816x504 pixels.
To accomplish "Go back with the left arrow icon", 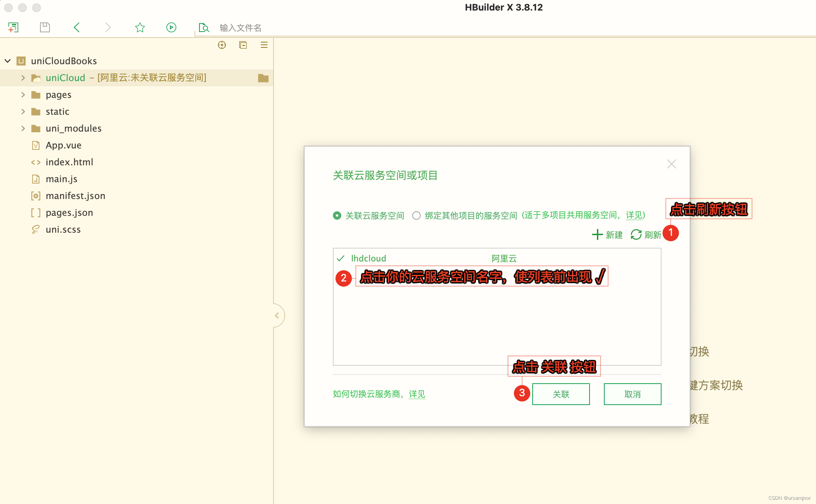I will coord(77,27).
